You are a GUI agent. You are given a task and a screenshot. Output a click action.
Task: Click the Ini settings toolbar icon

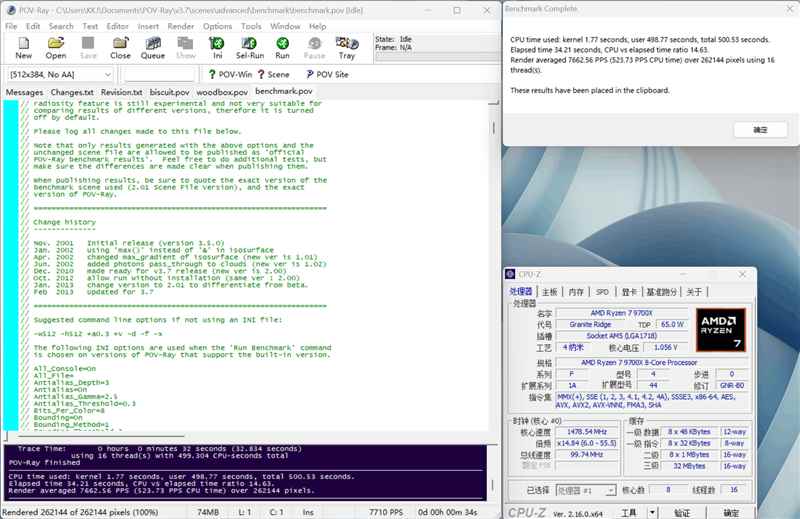click(217, 47)
